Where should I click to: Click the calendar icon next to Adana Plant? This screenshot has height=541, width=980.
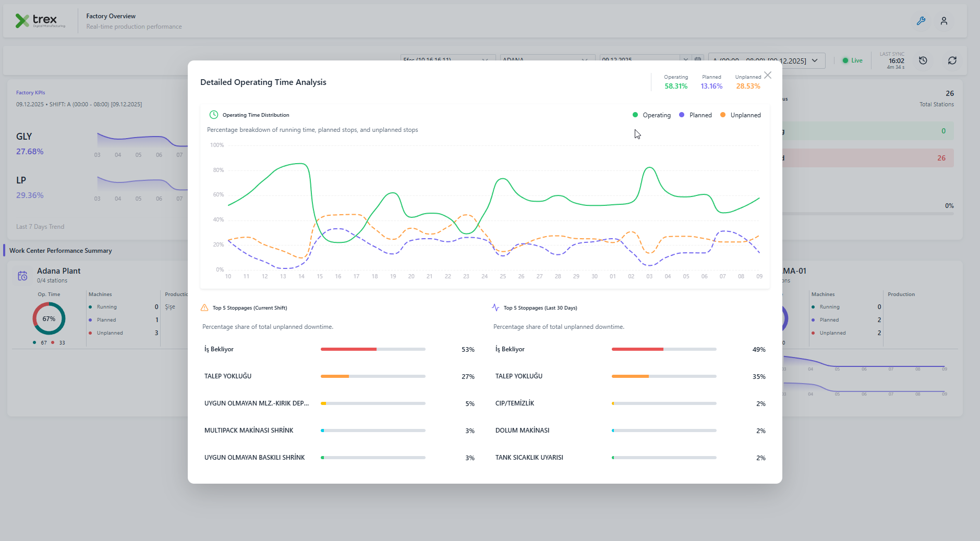pos(22,276)
